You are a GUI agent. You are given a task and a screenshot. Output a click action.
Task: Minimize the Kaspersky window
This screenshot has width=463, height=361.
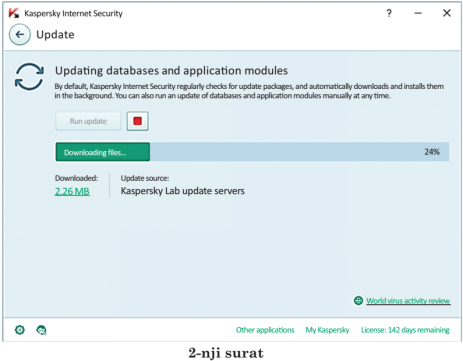coord(418,13)
